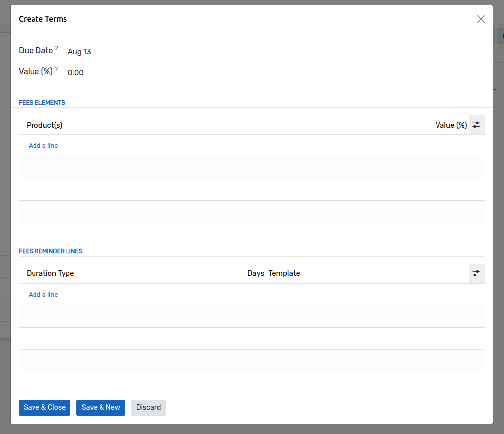The height and width of the screenshot is (434, 504).
Task: Click the Value (%) form label
Action: coord(35,72)
